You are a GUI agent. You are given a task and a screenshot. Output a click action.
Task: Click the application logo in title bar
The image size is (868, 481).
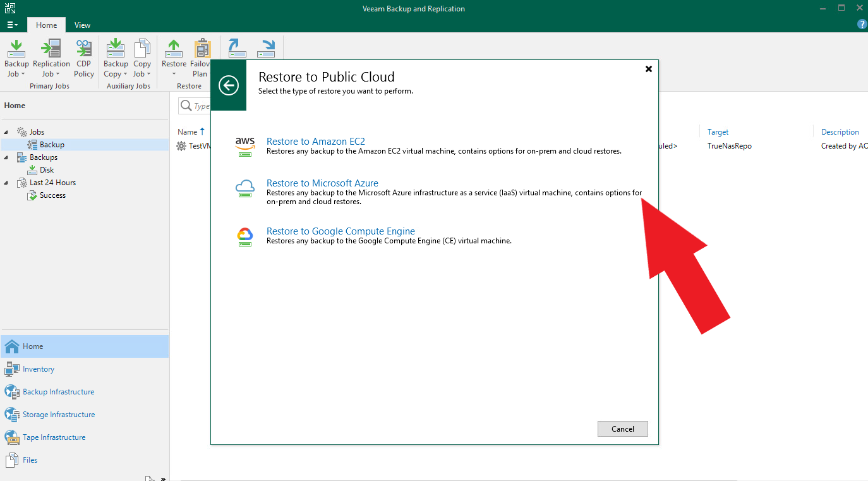tap(10, 8)
